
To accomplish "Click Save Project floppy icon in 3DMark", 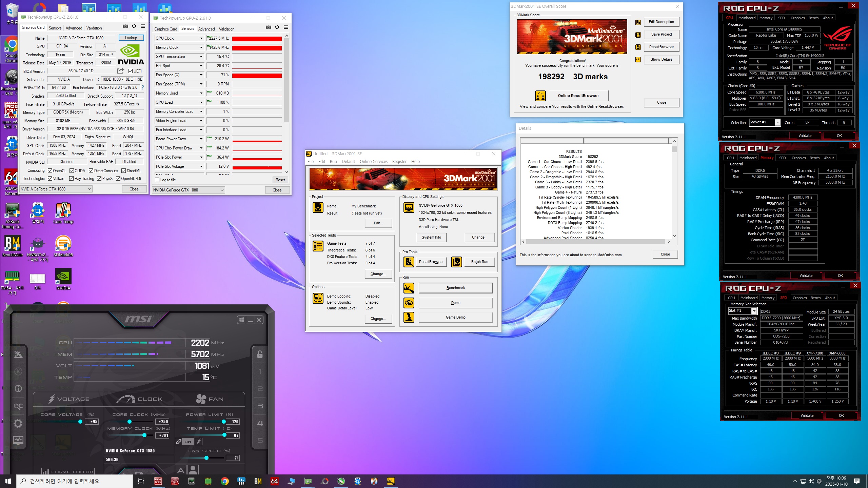I will coord(638,35).
